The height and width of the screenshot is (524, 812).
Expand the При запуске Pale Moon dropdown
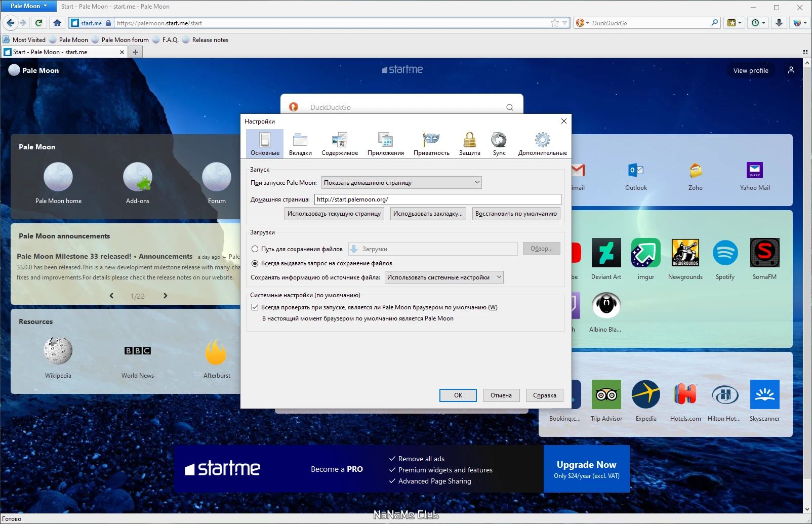point(401,183)
